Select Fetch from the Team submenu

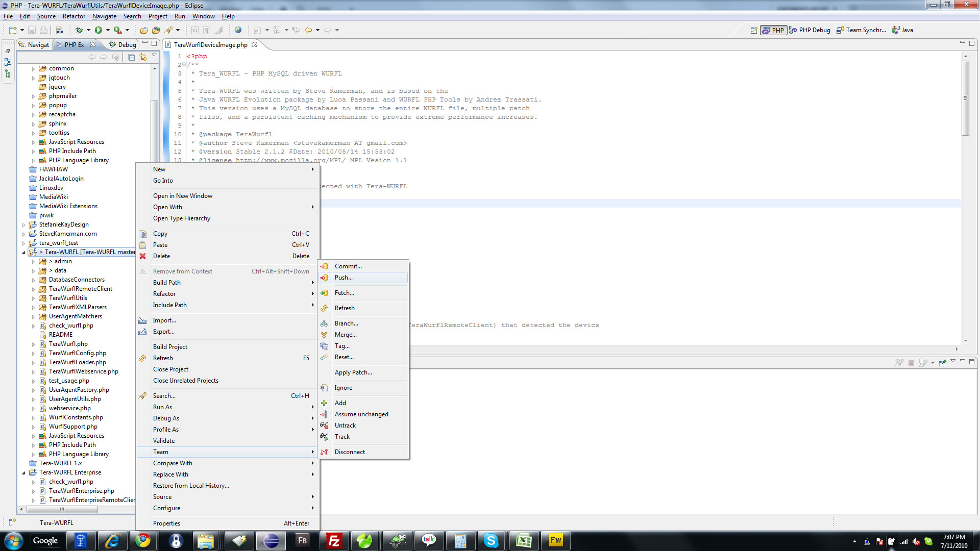pyautogui.click(x=344, y=292)
